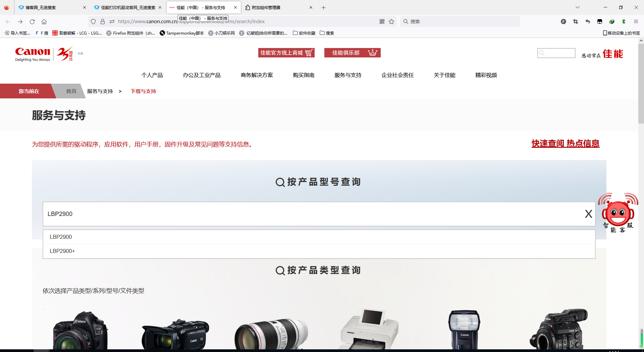Open the QR code icon in address bar
Image resolution: width=644 pixels, height=352 pixels.
(x=382, y=21)
